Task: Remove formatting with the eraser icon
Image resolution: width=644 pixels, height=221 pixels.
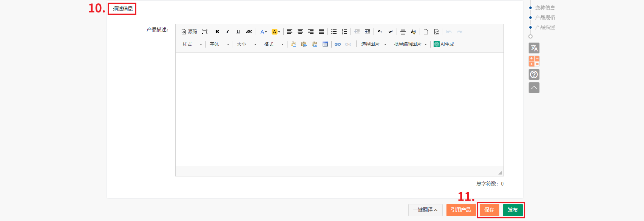Action: pos(414,32)
